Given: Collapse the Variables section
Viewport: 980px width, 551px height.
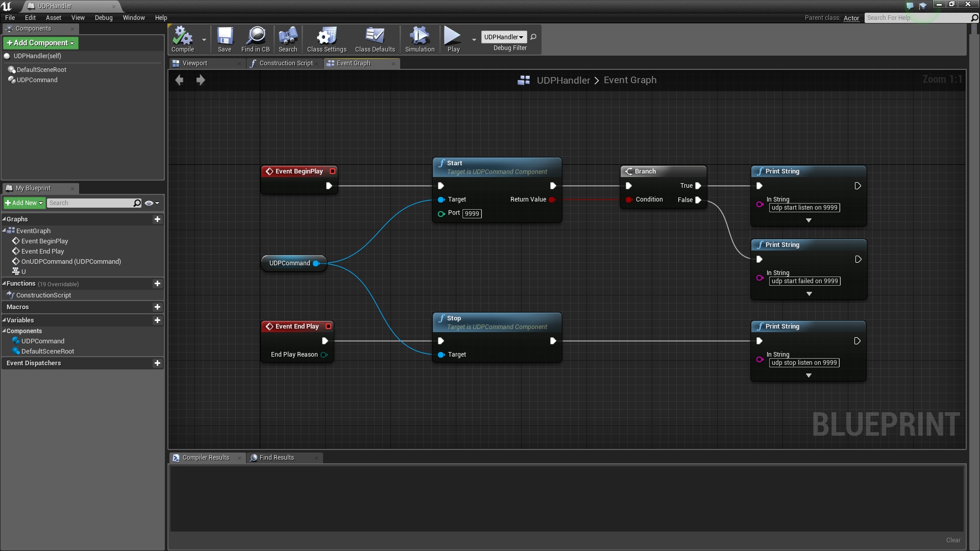Looking at the screenshot, I should (x=4, y=320).
